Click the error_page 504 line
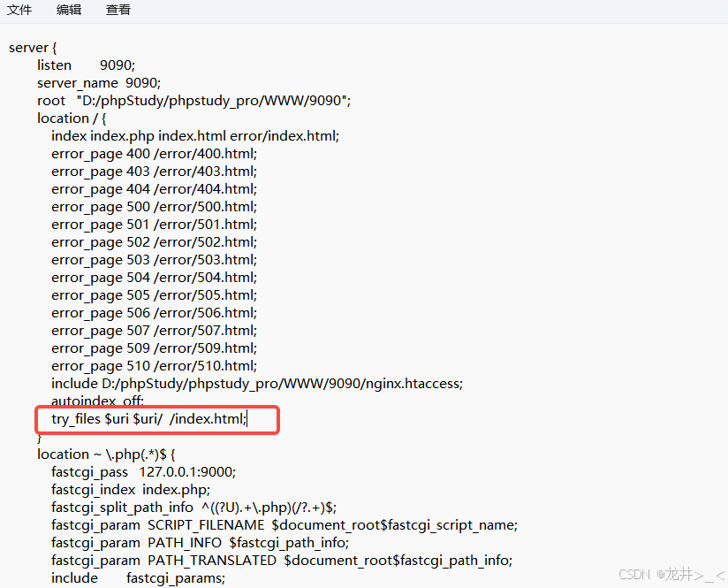Viewport: 728px width, 588px height. [154, 277]
